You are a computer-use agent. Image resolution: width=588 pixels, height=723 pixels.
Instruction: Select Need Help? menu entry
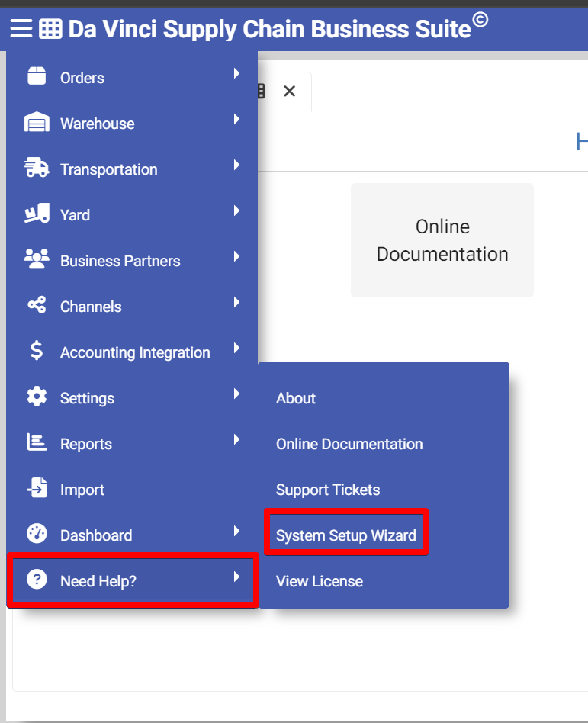click(133, 580)
